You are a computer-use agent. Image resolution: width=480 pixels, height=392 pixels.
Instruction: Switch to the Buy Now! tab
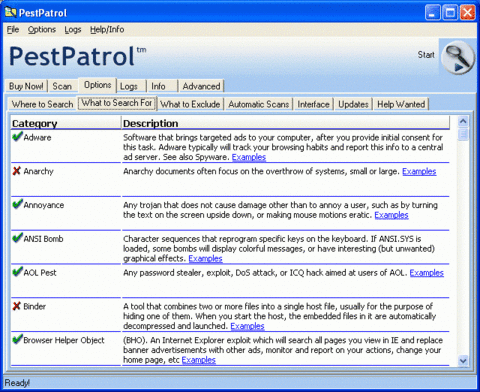tap(26, 86)
